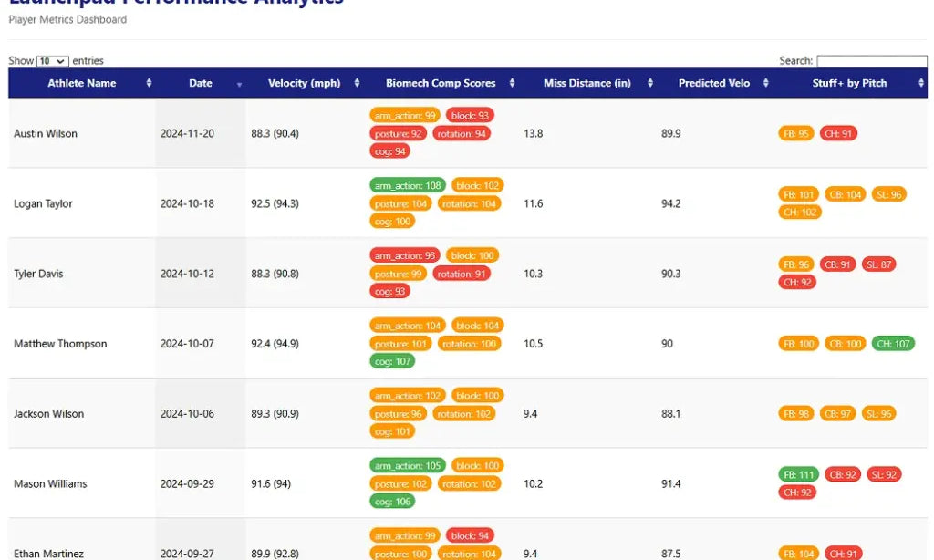
Task: Toggle Biomech Comp Scores sort arrows
Action: click(x=513, y=83)
